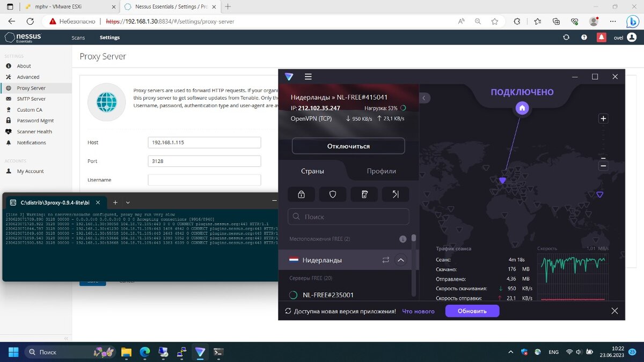Screen dimensions: 644x362
Task: Zoom out on the VPN map
Action: 603,166
